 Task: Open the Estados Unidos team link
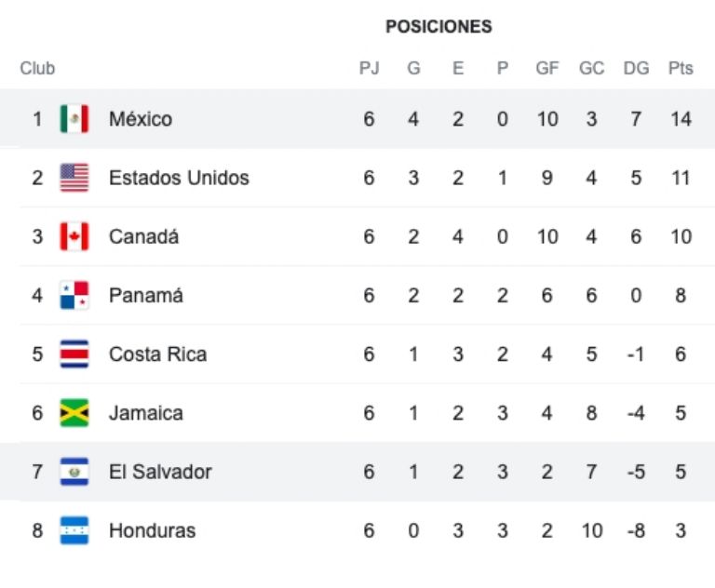click(179, 178)
